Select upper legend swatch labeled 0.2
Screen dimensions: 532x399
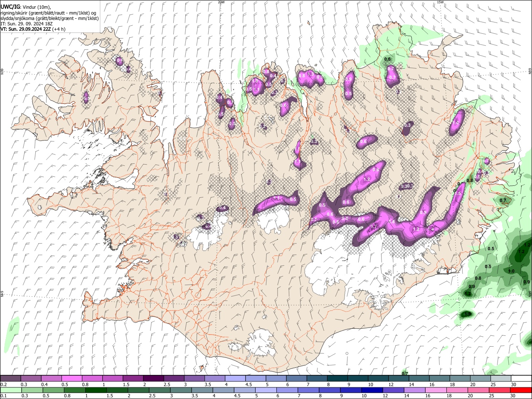[10, 379]
